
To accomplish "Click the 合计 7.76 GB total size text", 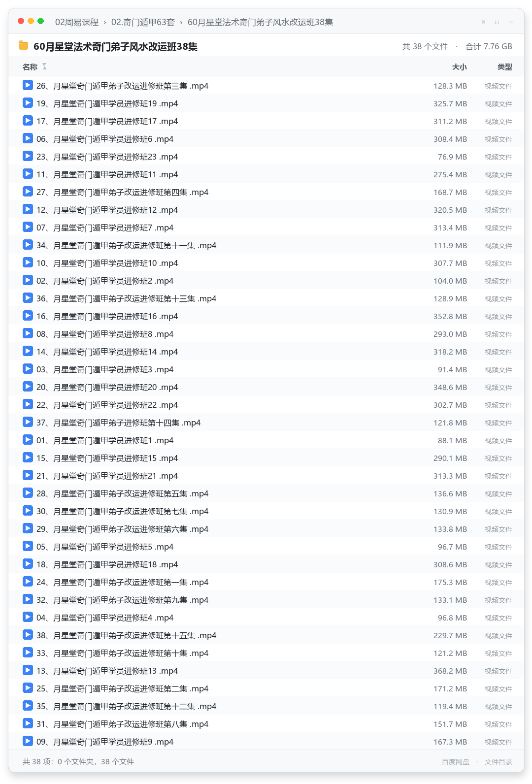I will point(489,46).
